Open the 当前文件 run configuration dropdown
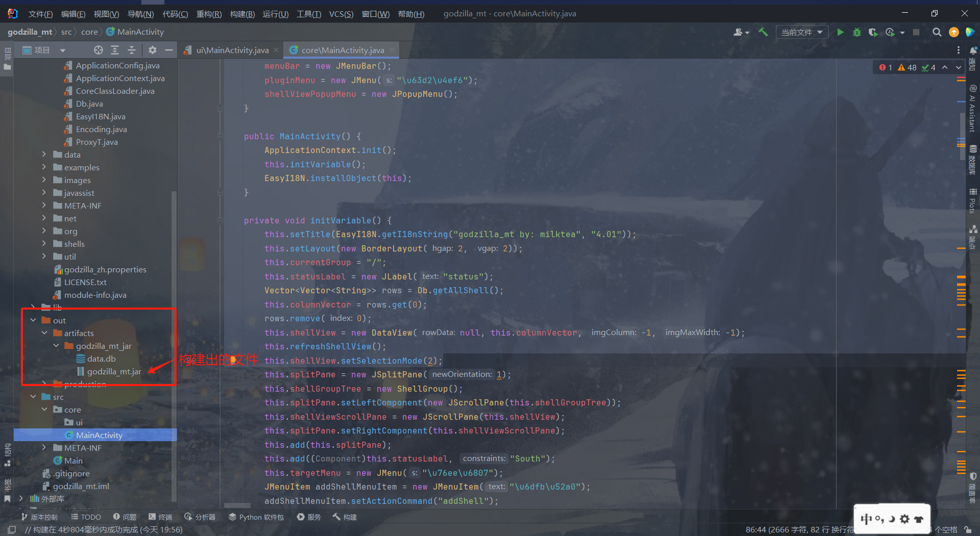The width and height of the screenshot is (980, 536). tap(802, 32)
